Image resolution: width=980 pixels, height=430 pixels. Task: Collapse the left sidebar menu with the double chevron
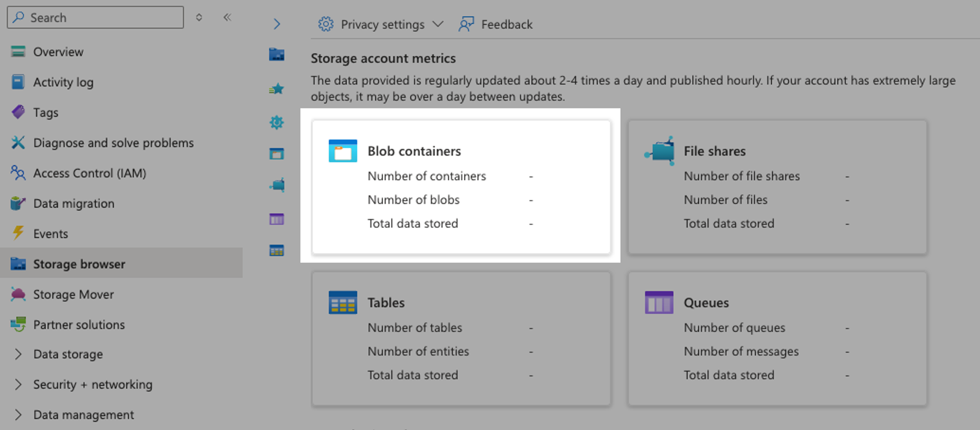227,18
